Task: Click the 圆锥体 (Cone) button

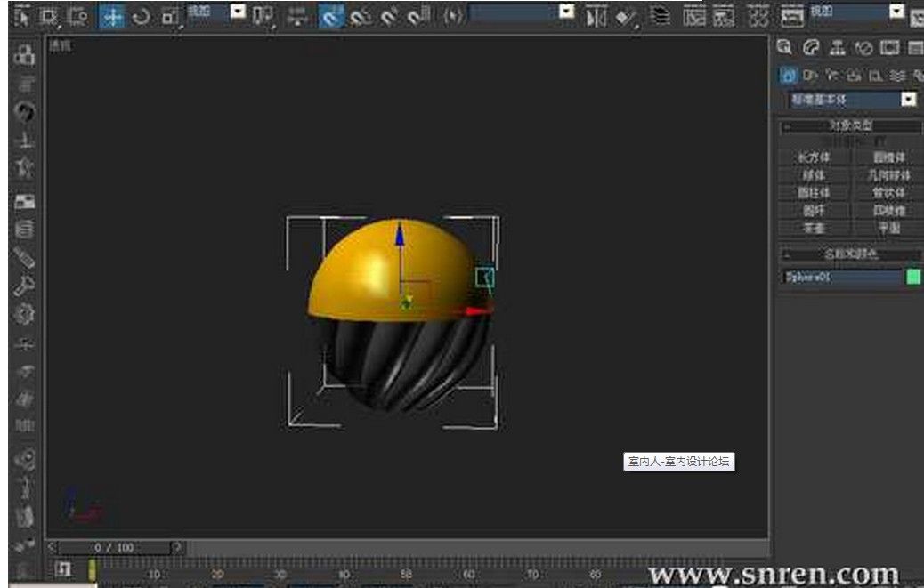Action: click(x=888, y=157)
